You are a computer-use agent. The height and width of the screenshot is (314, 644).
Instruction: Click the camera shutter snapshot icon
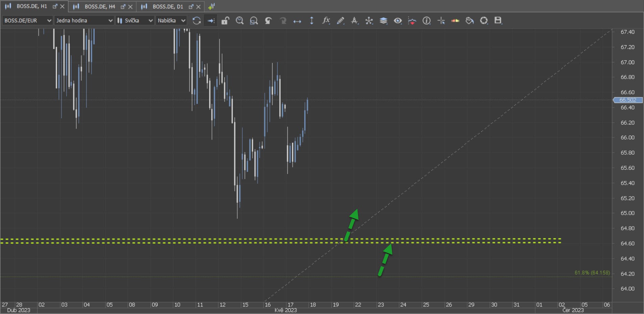pyautogui.click(x=484, y=21)
